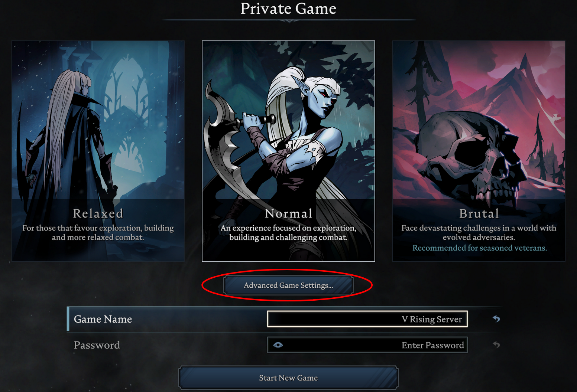Toggle password visibility eye icon
Screen dimensions: 577x392
(278, 345)
